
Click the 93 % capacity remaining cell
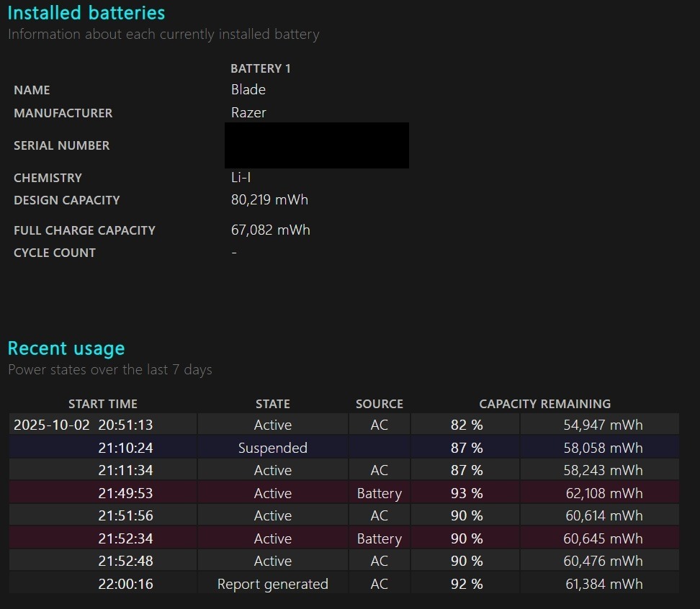[x=467, y=493]
